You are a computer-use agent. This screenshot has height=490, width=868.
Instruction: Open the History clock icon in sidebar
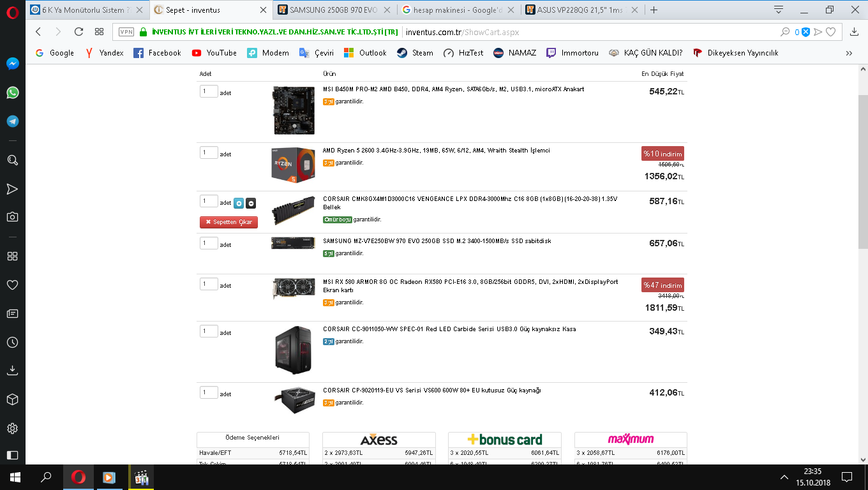click(12, 343)
